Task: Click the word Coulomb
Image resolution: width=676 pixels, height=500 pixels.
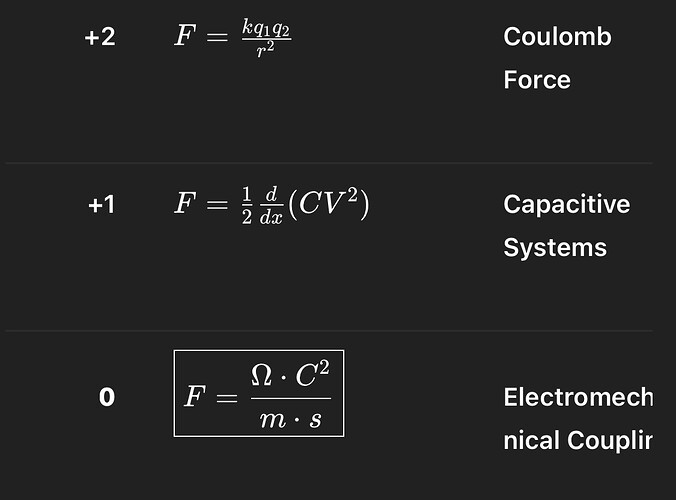Action: [x=557, y=37]
